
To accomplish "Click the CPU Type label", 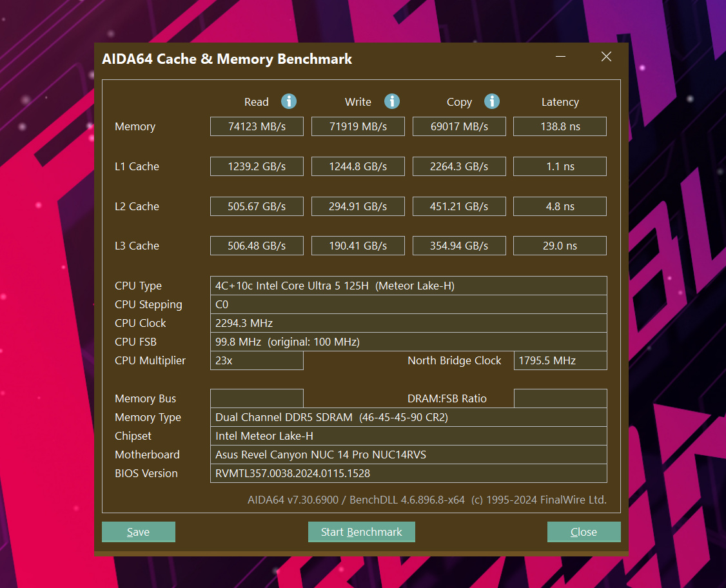I will click(139, 286).
